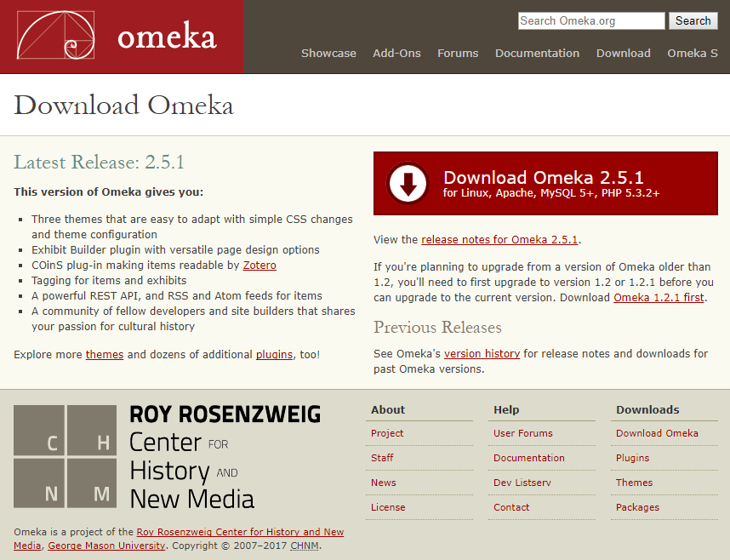Click the Downloads footer heading
Image resolution: width=730 pixels, height=560 pixels.
tap(647, 410)
